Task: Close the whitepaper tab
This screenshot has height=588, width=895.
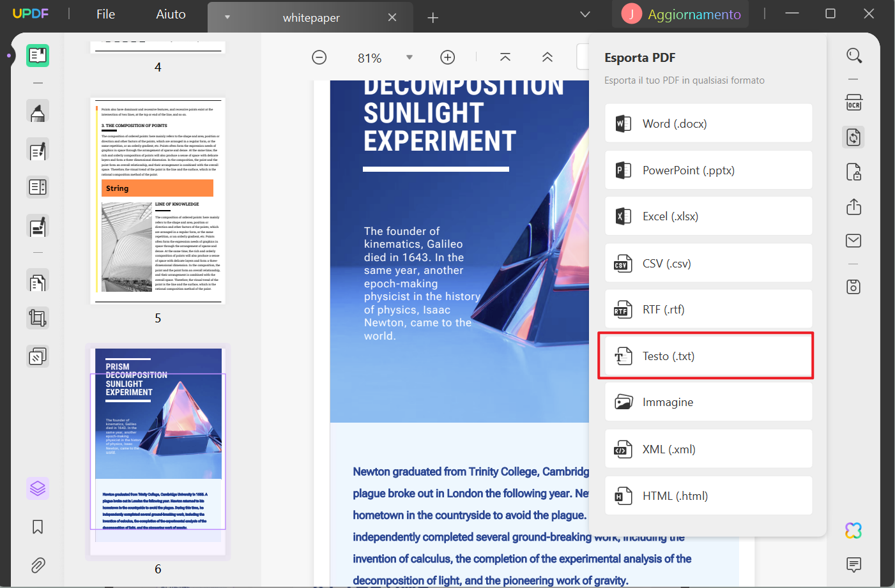Action: click(392, 17)
